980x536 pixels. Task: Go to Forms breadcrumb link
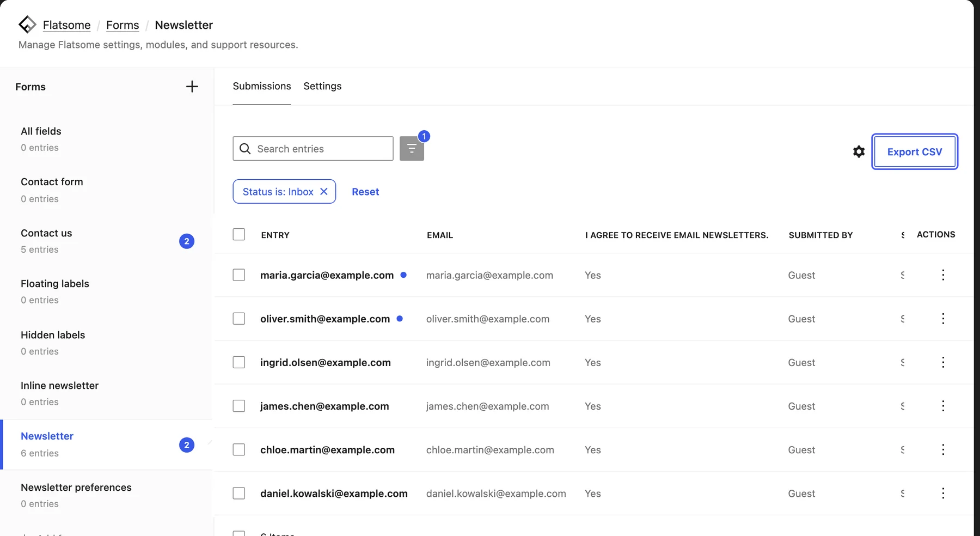pos(122,25)
